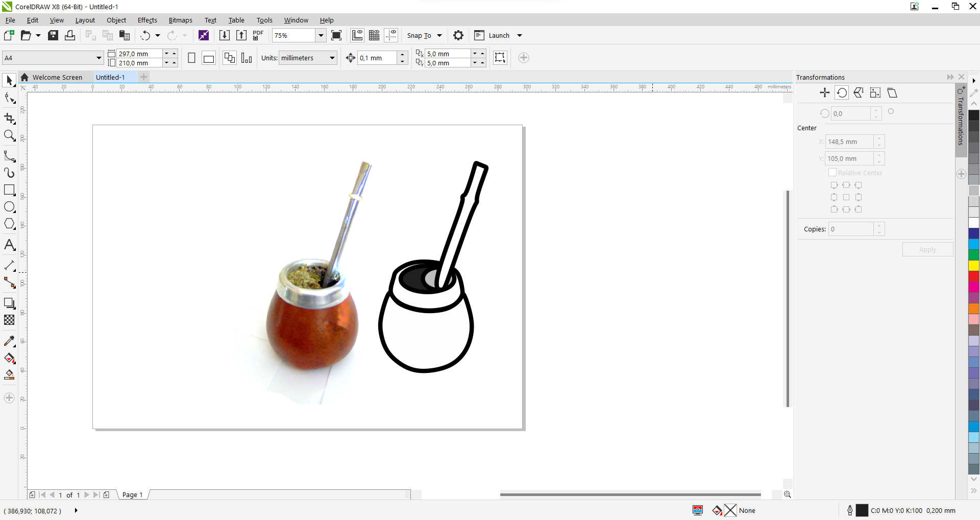Image resolution: width=980 pixels, height=520 pixels.
Task: Select the Parallel Dimension tool
Action: point(9,265)
